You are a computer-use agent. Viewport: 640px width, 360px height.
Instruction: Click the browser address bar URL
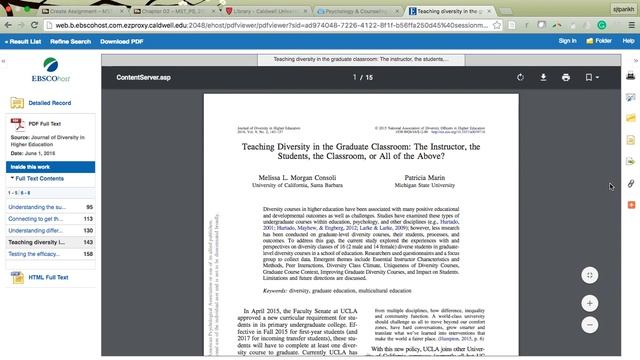(x=271, y=25)
